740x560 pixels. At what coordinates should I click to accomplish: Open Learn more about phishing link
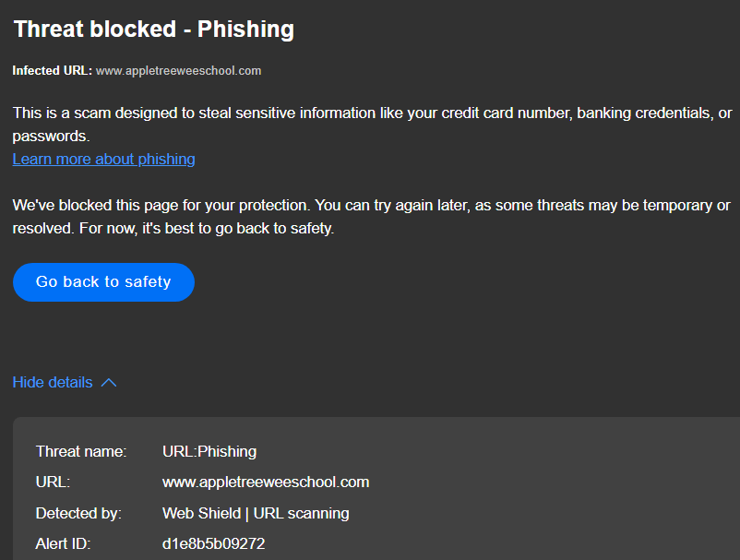[103, 159]
